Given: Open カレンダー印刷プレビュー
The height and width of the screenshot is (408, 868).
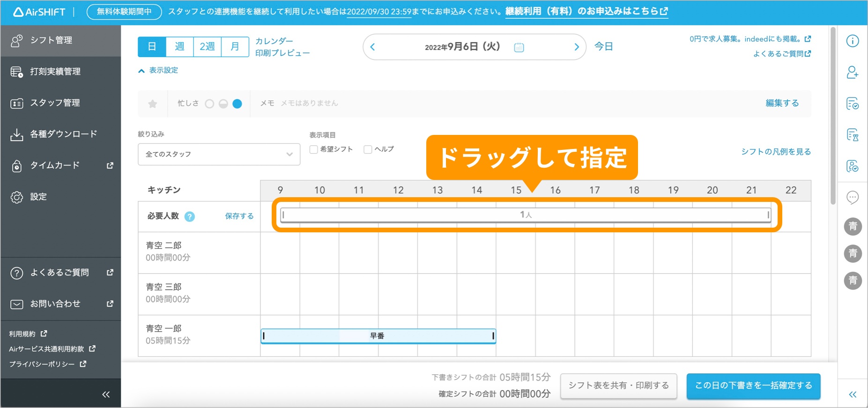Looking at the screenshot, I should click(282, 47).
